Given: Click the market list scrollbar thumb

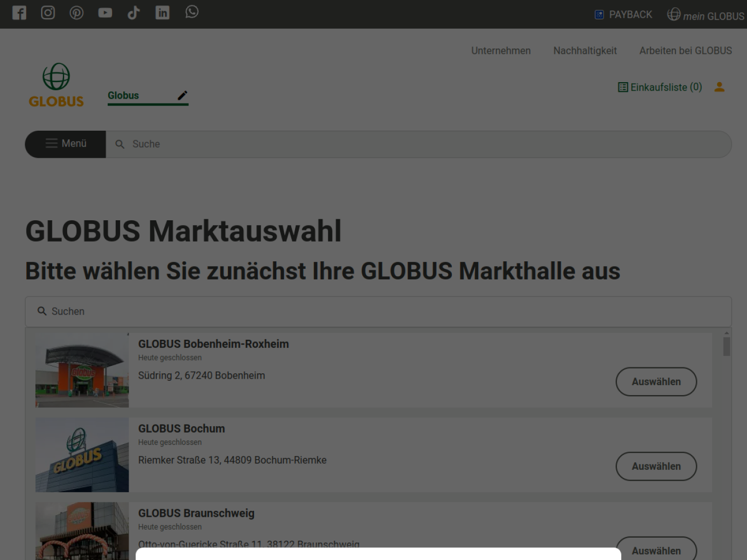Looking at the screenshot, I should 727,347.
